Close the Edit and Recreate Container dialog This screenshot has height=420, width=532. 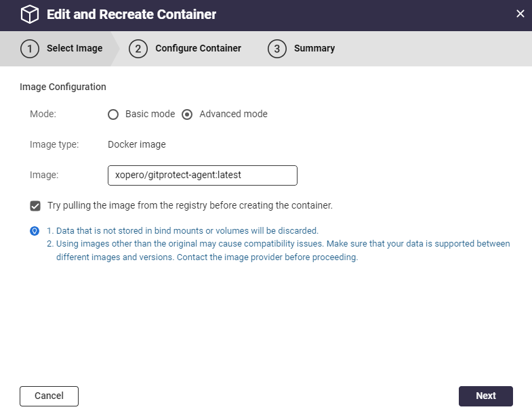pos(520,14)
